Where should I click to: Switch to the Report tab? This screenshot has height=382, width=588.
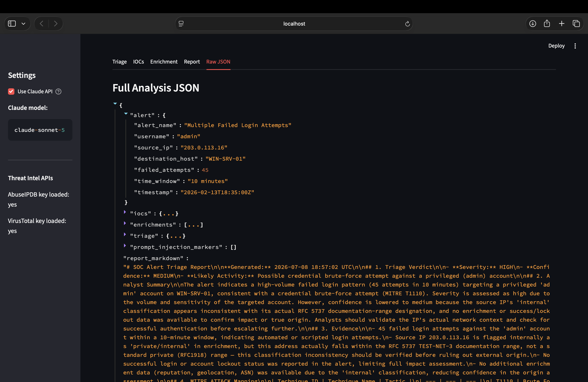[192, 62]
